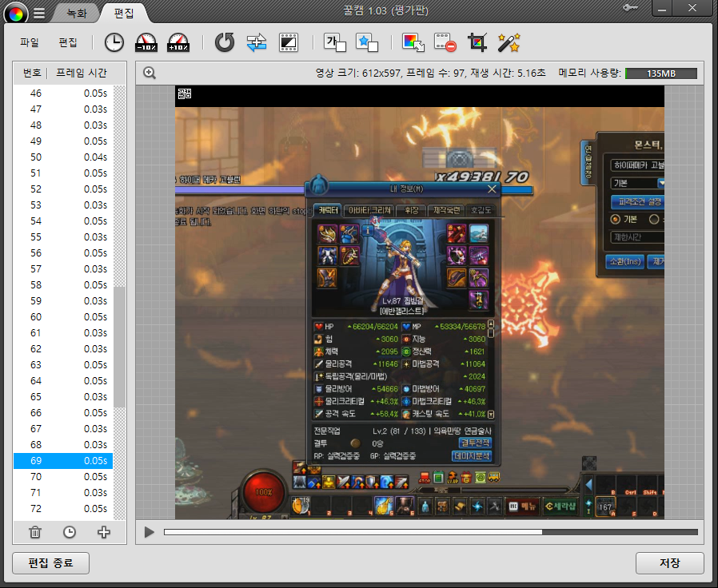
Task: Select frame row 61
Action: click(x=63, y=333)
